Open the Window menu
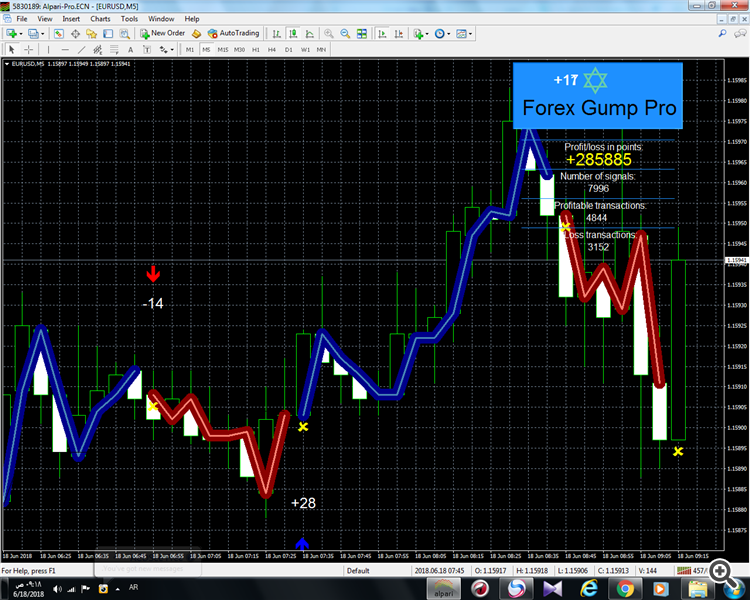Image resolution: width=750 pixels, height=600 pixels. (161, 19)
